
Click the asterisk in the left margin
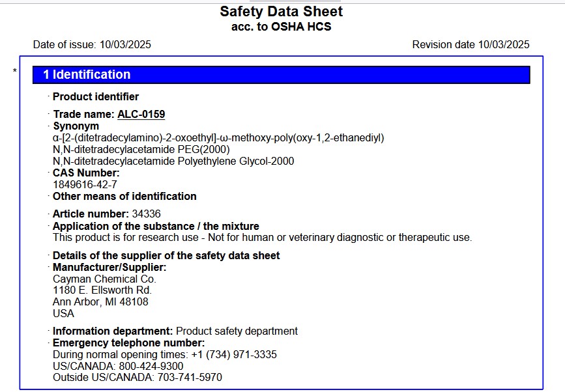tap(15, 71)
